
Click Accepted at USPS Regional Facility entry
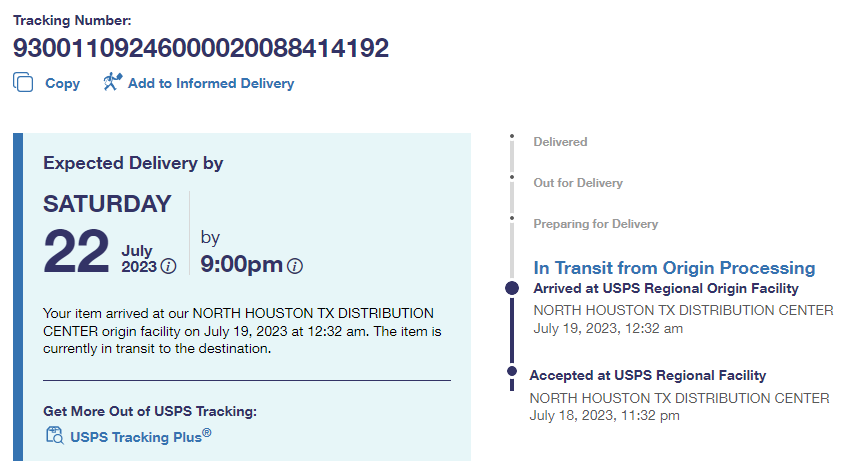(647, 376)
